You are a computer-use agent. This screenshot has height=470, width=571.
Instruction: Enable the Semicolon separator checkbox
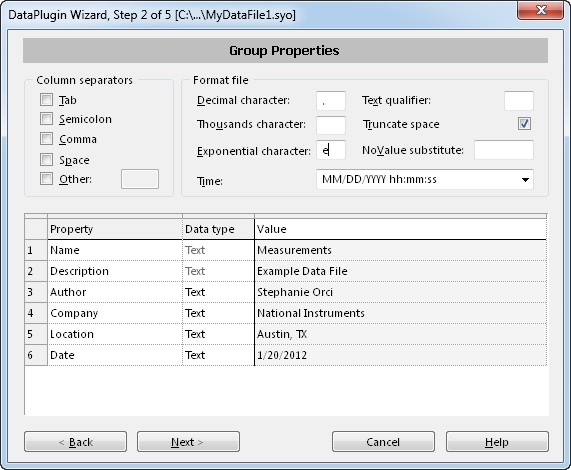pyautogui.click(x=46, y=118)
